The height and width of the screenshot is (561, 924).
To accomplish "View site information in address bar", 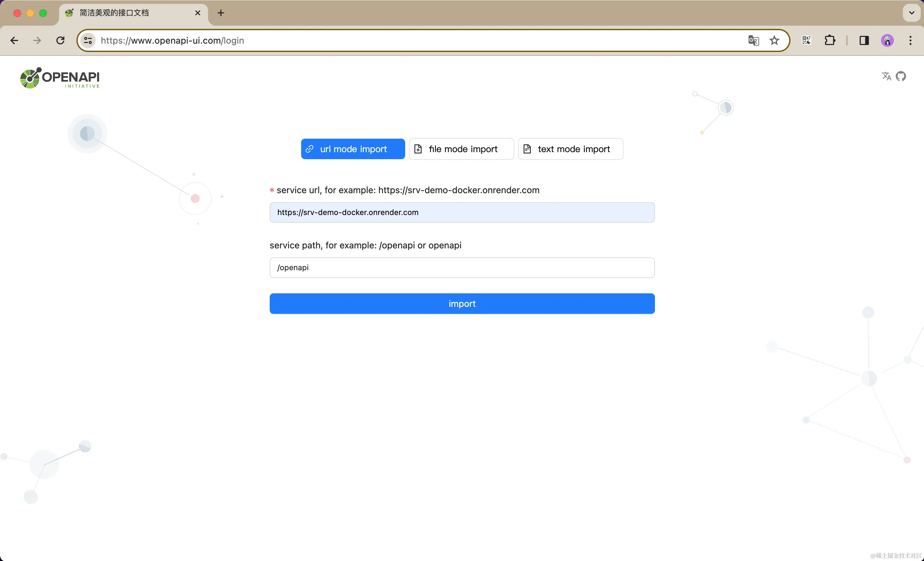I will 88,40.
